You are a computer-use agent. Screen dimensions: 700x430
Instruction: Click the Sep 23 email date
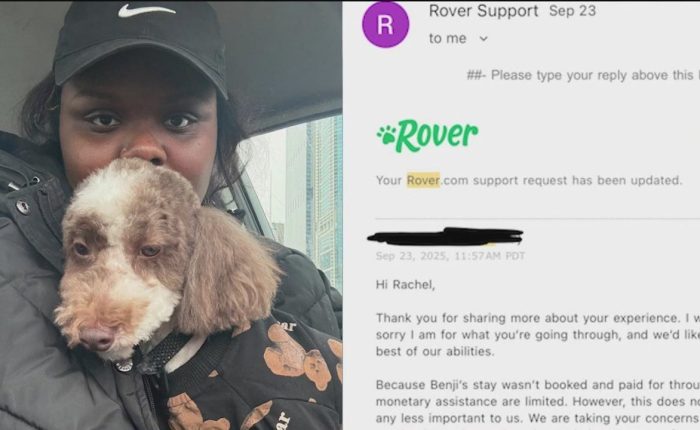[x=572, y=11]
